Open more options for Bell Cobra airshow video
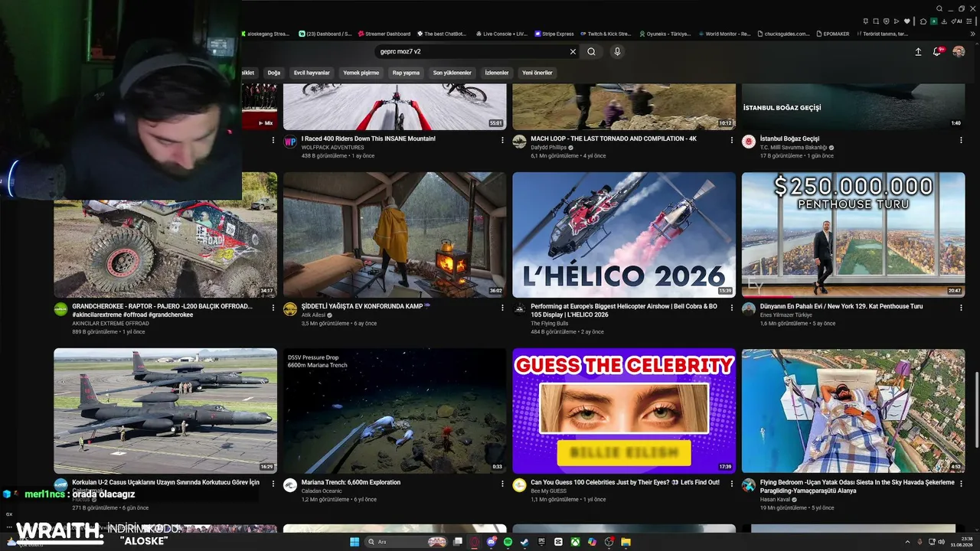Image resolution: width=980 pixels, height=551 pixels. (x=732, y=308)
